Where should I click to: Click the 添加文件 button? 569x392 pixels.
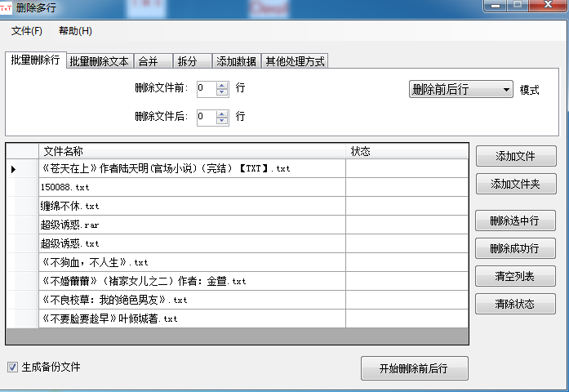516,157
